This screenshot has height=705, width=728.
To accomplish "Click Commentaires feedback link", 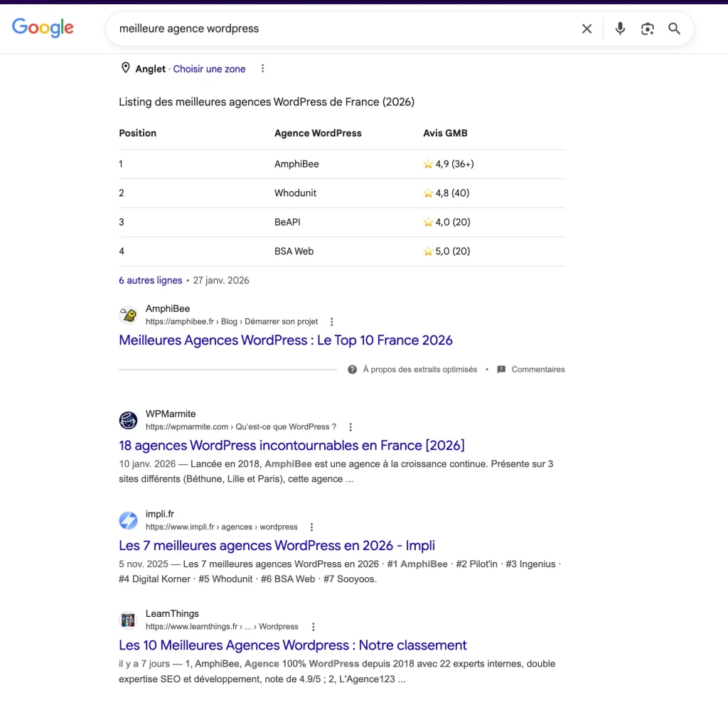I will (x=538, y=370).
